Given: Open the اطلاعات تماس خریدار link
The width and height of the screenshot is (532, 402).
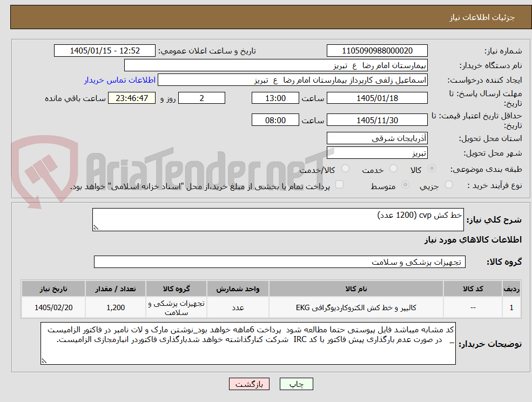Looking at the screenshot, I should (x=120, y=80).
